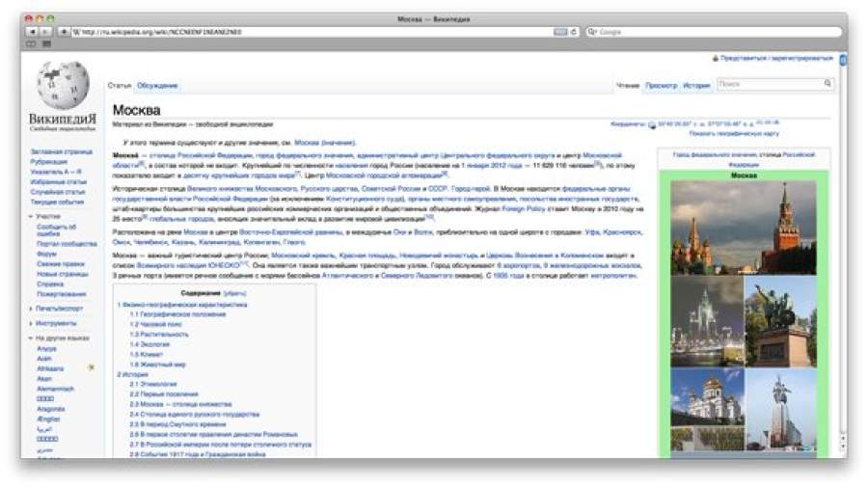The width and height of the screenshot is (868, 488).
Task: Click the plus add-bookmark button
Action: coord(64,32)
